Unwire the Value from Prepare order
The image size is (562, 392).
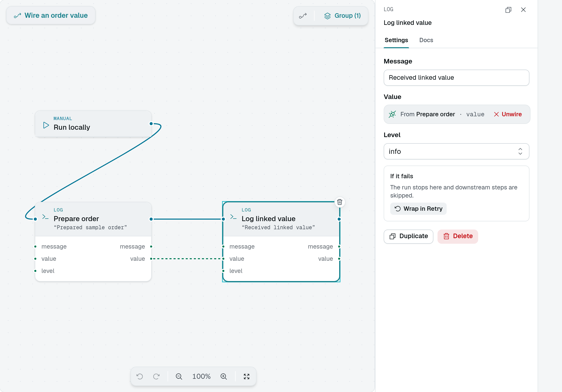click(508, 114)
